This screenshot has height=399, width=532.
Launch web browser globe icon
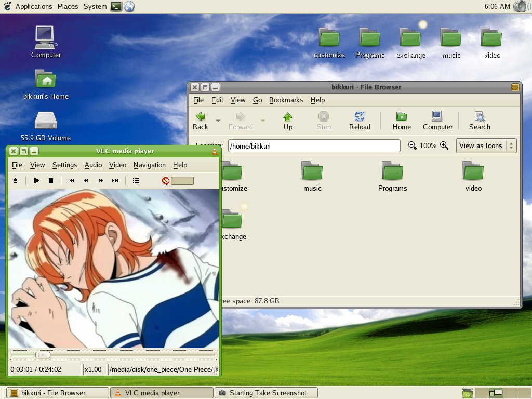coord(129,6)
